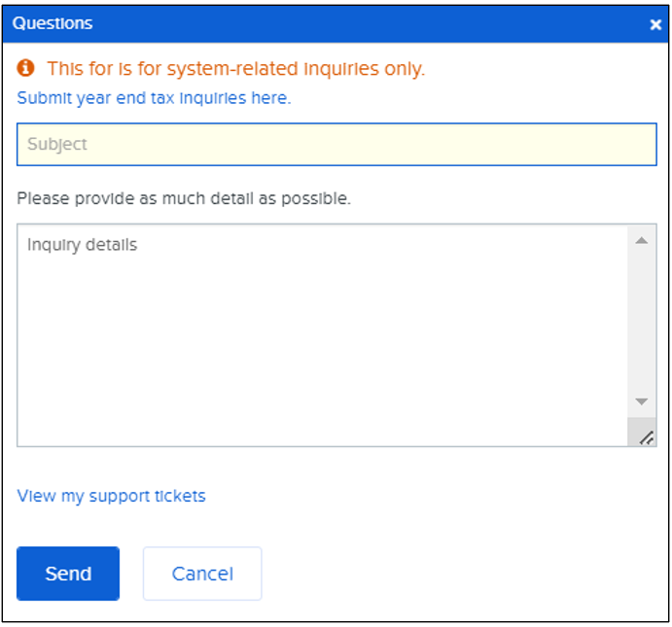Click the textarea scroll down arrow
Image resolution: width=672 pixels, height=627 pixels.
642,401
